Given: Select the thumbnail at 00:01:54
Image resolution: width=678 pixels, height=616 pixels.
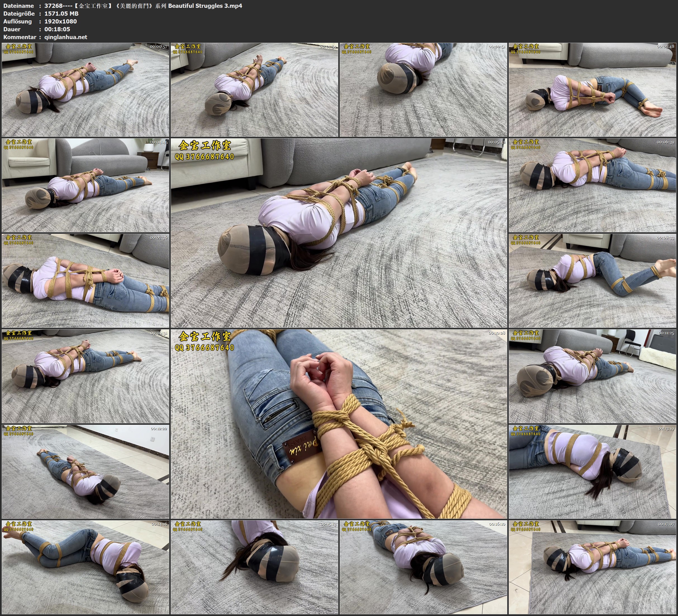Looking at the screenshot, I should [254, 90].
